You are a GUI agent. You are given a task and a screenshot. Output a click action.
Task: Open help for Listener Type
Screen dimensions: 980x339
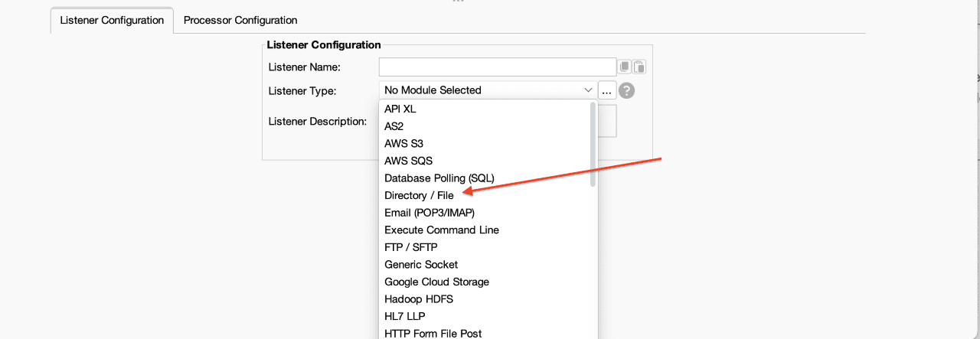pyautogui.click(x=627, y=90)
